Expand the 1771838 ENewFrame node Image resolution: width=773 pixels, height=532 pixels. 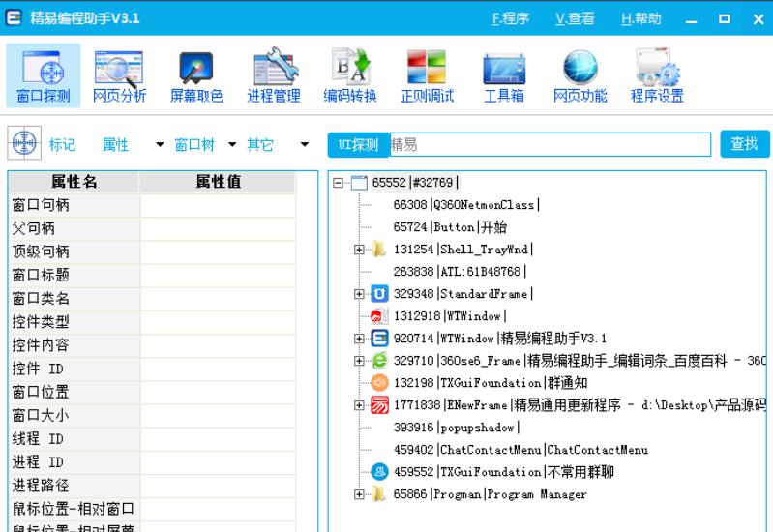359,405
